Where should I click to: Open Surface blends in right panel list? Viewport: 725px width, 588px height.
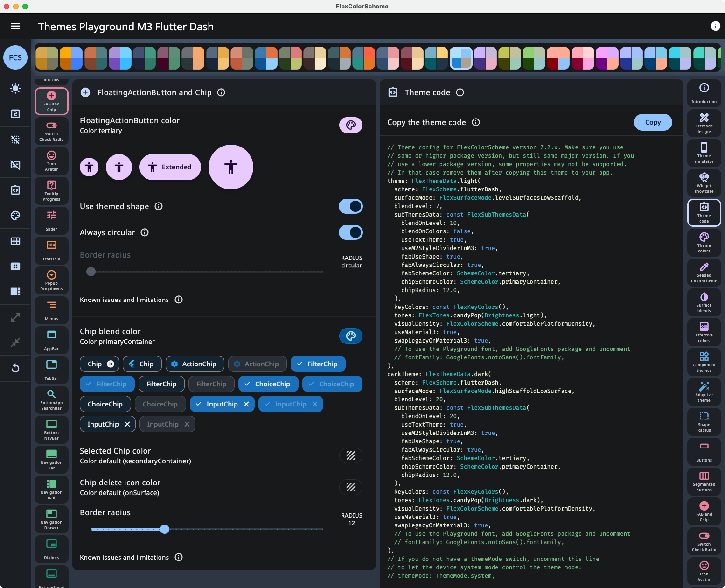pos(704,302)
